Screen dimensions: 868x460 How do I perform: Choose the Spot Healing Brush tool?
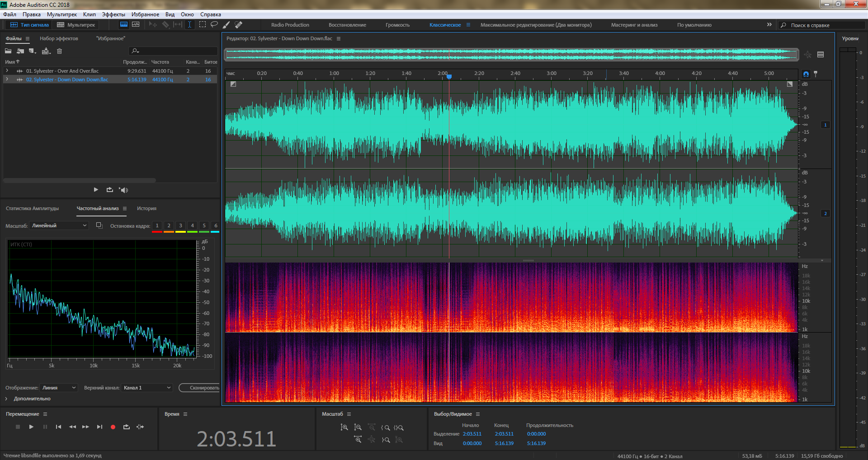coord(239,25)
